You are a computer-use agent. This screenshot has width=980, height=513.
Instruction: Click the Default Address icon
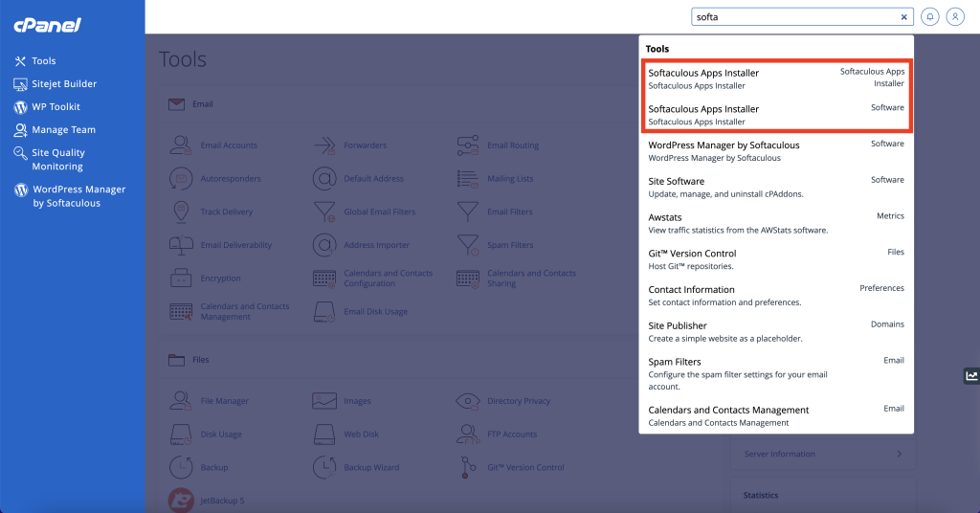pos(324,178)
